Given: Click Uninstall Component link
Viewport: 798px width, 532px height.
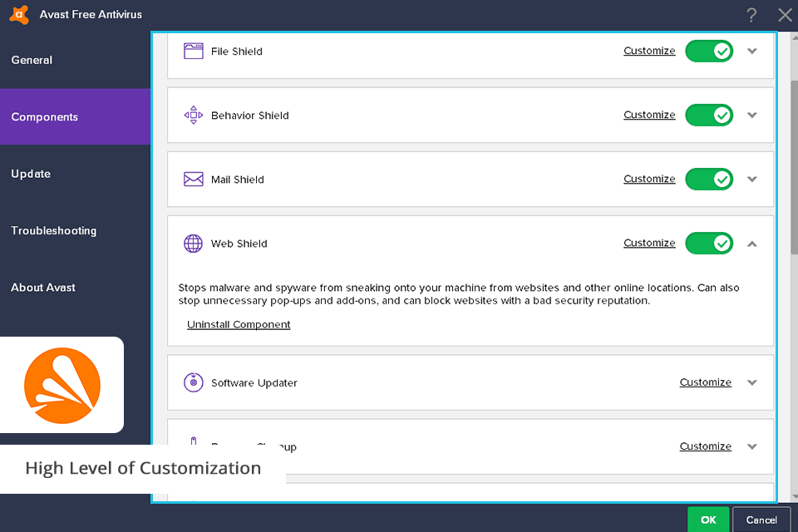Looking at the screenshot, I should tap(239, 325).
